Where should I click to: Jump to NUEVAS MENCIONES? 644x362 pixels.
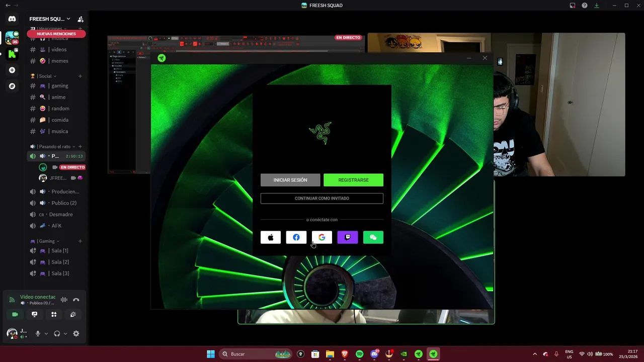56,34
